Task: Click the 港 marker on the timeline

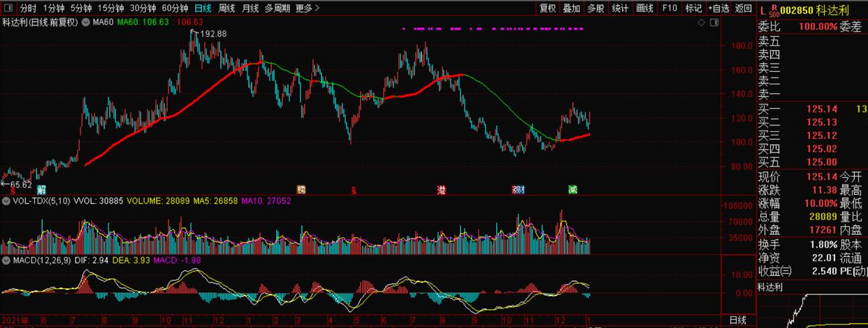Action: click(441, 190)
